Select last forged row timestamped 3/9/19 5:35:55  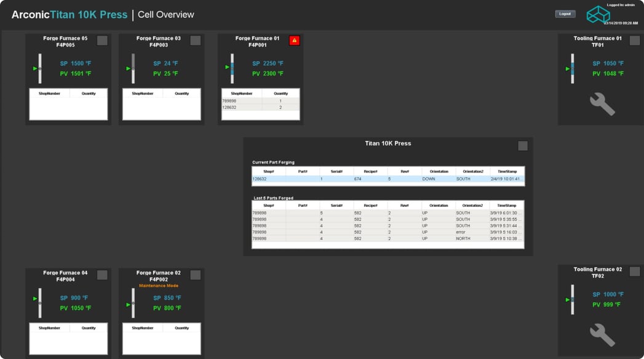click(x=388, y=219)
